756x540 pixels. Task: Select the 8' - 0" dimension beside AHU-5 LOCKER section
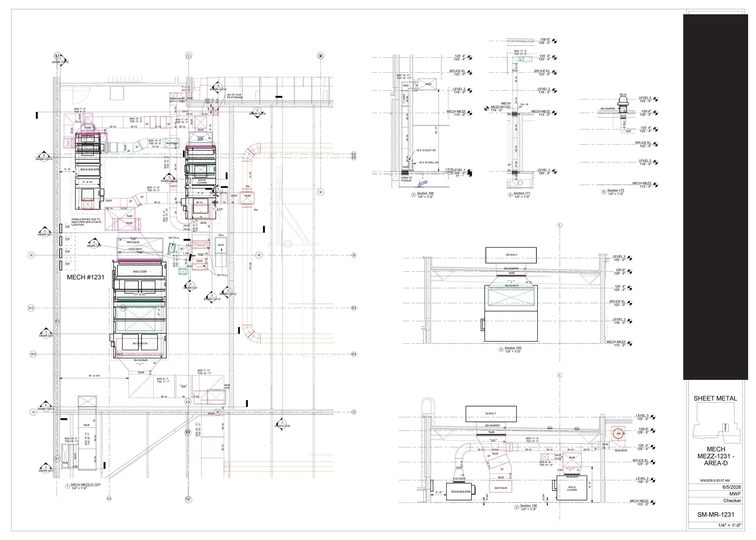(589, 484)
